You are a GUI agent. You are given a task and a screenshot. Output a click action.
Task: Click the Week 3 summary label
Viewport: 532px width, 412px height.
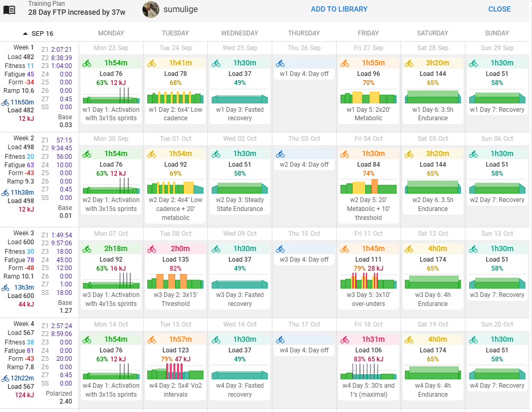pyautogui.click(x=24, y=233)
